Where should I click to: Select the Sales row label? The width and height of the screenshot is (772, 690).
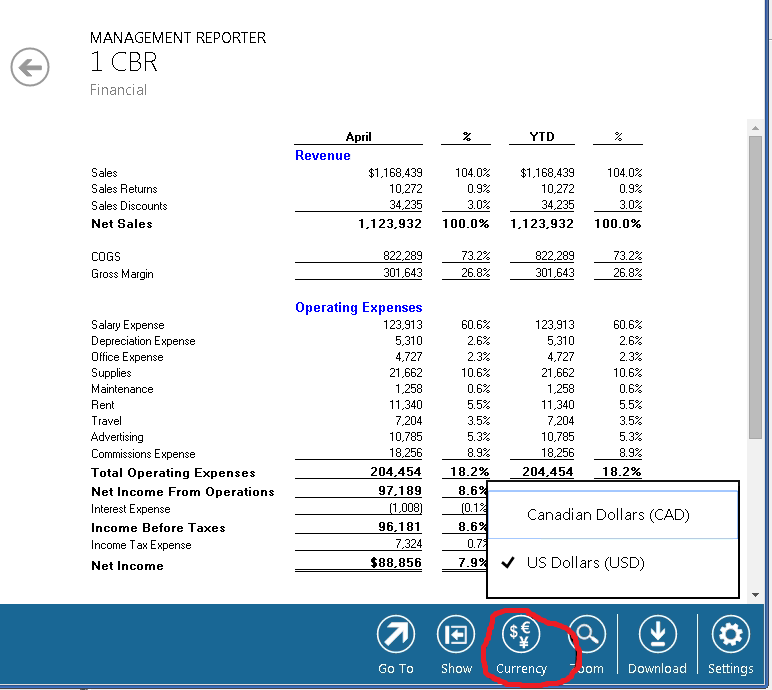click(104, 173)
